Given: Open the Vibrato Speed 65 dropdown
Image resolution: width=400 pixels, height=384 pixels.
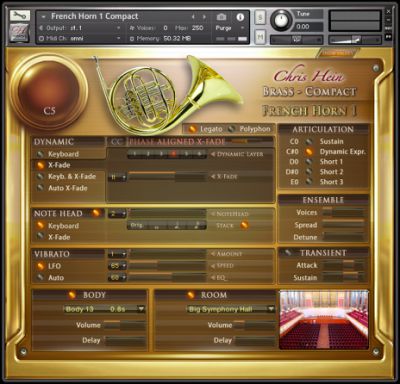Looking at the screenshot, I should coord(117,266).
